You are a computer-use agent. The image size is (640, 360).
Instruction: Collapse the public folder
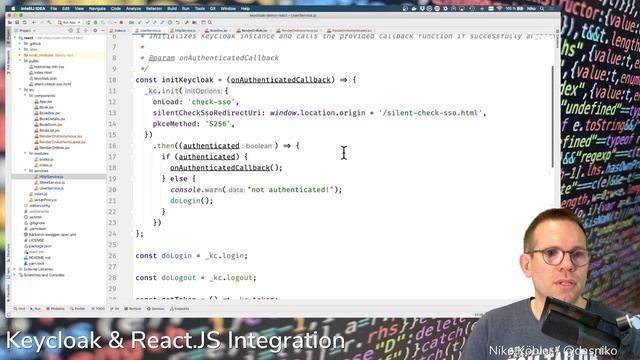(20, 61)
